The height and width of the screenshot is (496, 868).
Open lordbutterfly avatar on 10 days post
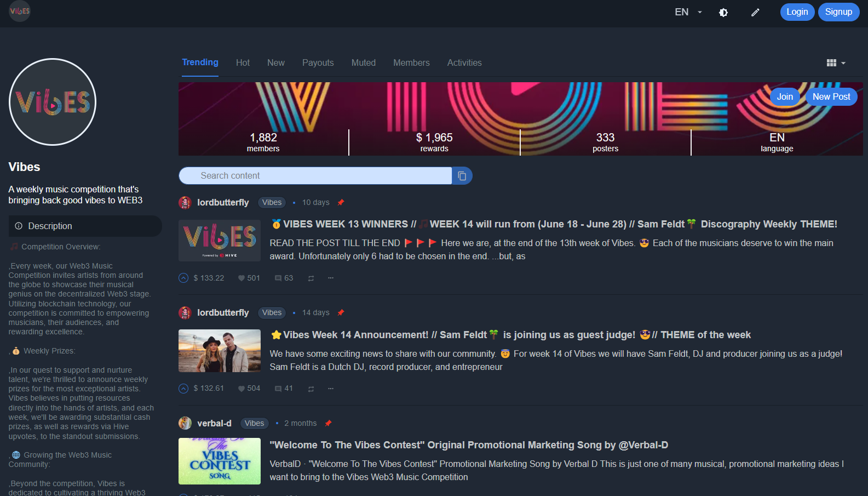(185, 203)
